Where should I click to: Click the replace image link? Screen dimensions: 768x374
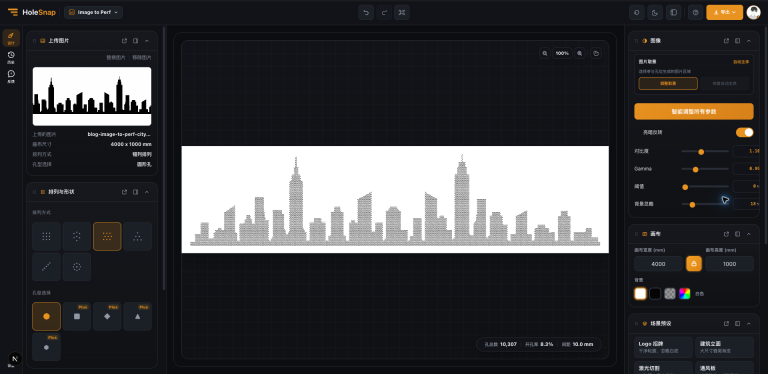pyautogui.click(x=116, y=57)
